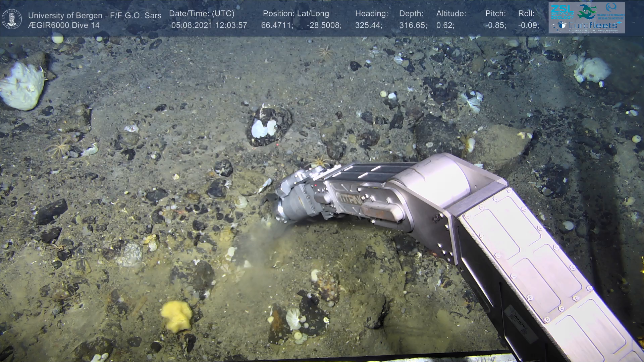This screenshot has width=644, height=362.
Task: Click the University of Bergen seal logo
Action: 12,19
